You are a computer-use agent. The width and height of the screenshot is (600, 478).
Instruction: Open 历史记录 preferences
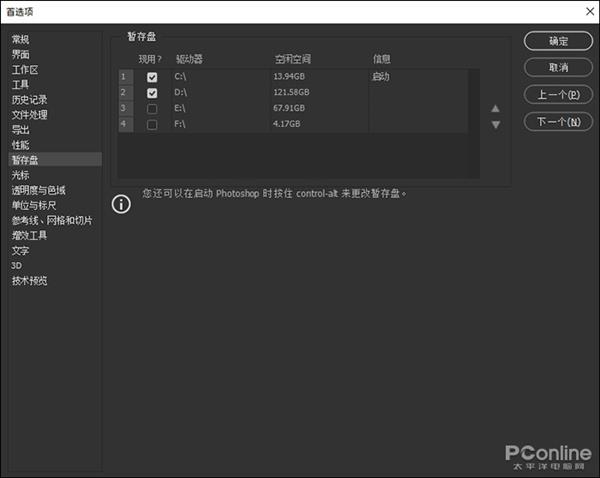(29, 100)
